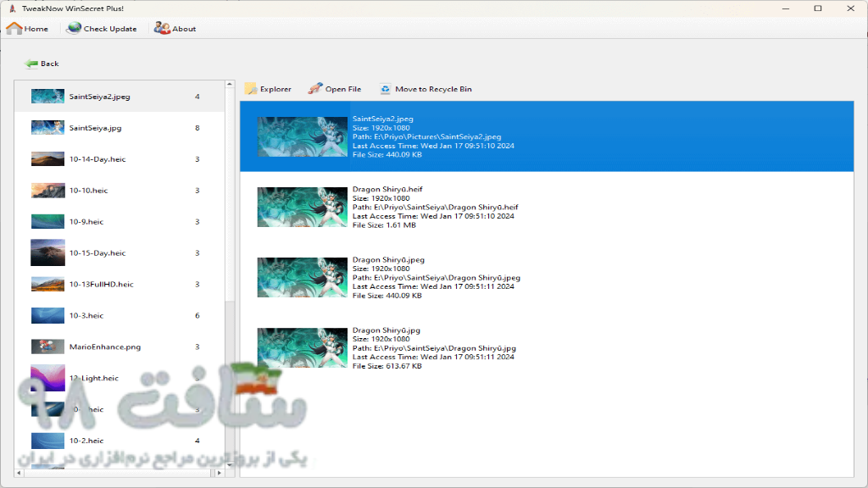The width and height of the screenshot is (868, 488).
Task: Open the Home label in the toolbar
Action: click(x=36, y=29)
